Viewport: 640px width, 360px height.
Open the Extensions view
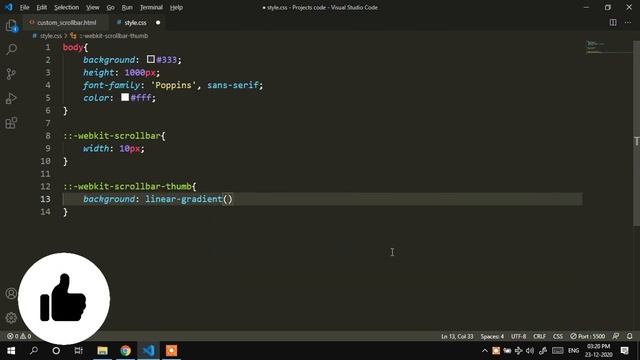pos(11,123)
